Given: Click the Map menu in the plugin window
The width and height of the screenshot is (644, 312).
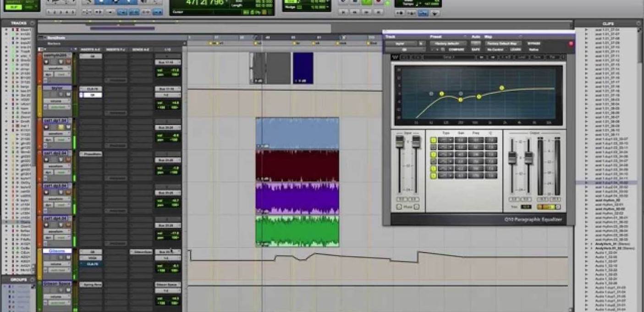Looking at the screenshot, I should [488, 36].
